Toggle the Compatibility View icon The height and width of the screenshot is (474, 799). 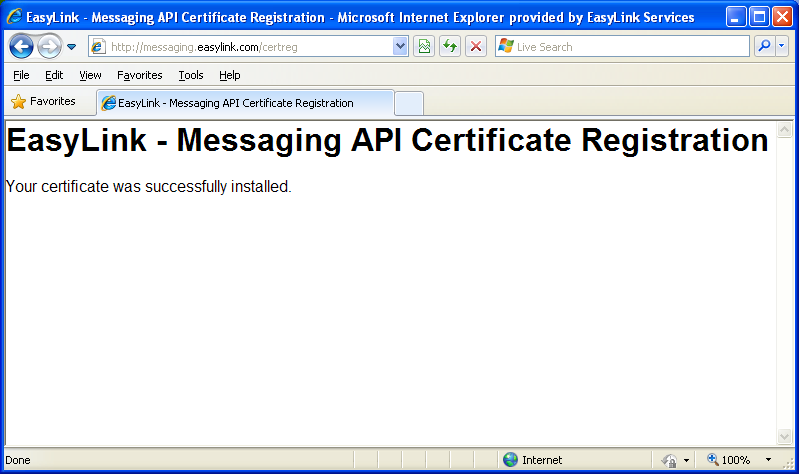coord(424,46)
